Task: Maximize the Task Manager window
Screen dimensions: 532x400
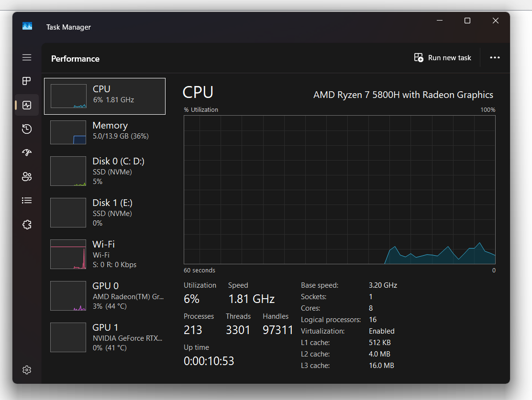Action: [x=467, y=21]
